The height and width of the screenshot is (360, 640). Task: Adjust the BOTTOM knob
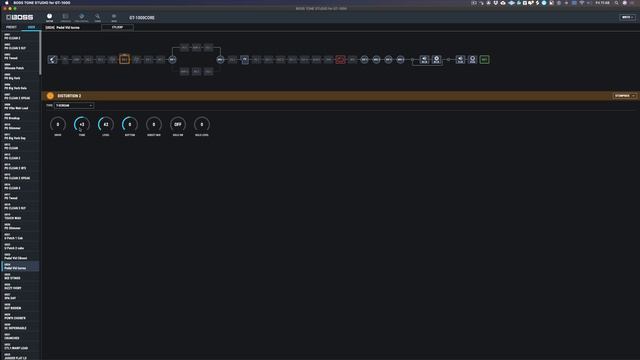(x=130, y=124)
